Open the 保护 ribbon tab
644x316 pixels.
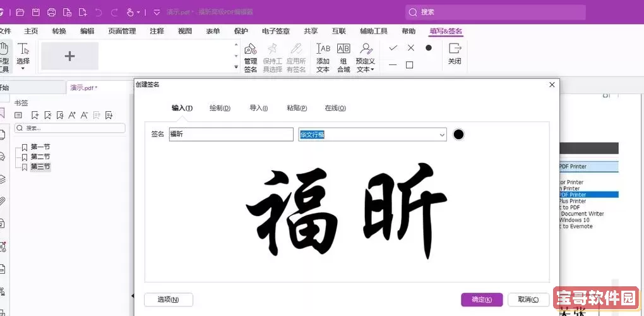coord(241,31)
